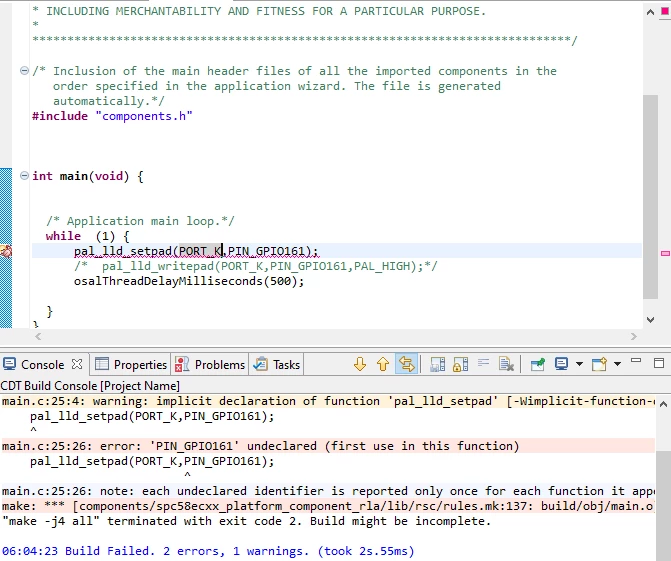Click red error indicator at overview ruler top
Screen dimensions: 671x561
click(665, 12)
